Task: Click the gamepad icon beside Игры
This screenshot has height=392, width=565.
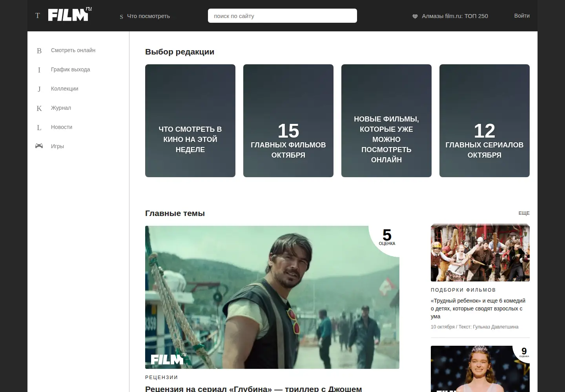Action: (x=39, y=146)
